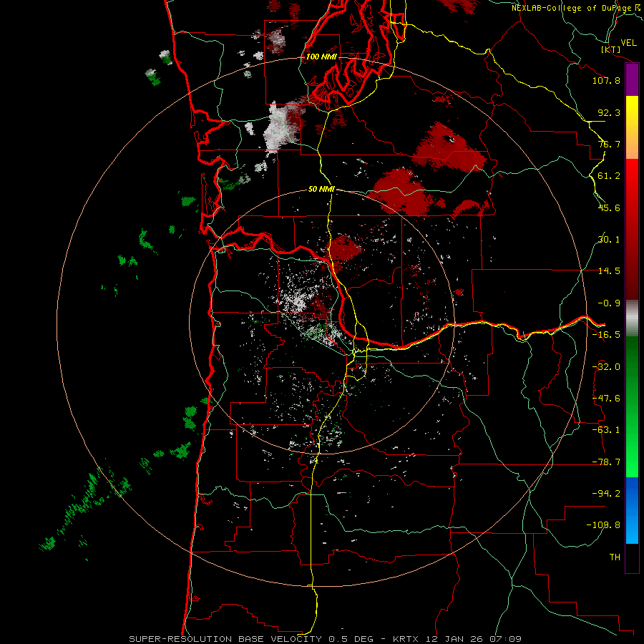This screenshot has width=644, height=644.
Task: Click the -109.8 legend value
Action: pyautogui.click(x=603, y=525)
